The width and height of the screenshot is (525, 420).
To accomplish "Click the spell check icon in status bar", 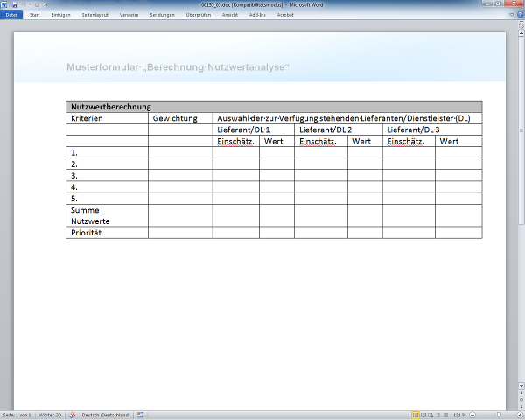I will coord(73,415).
